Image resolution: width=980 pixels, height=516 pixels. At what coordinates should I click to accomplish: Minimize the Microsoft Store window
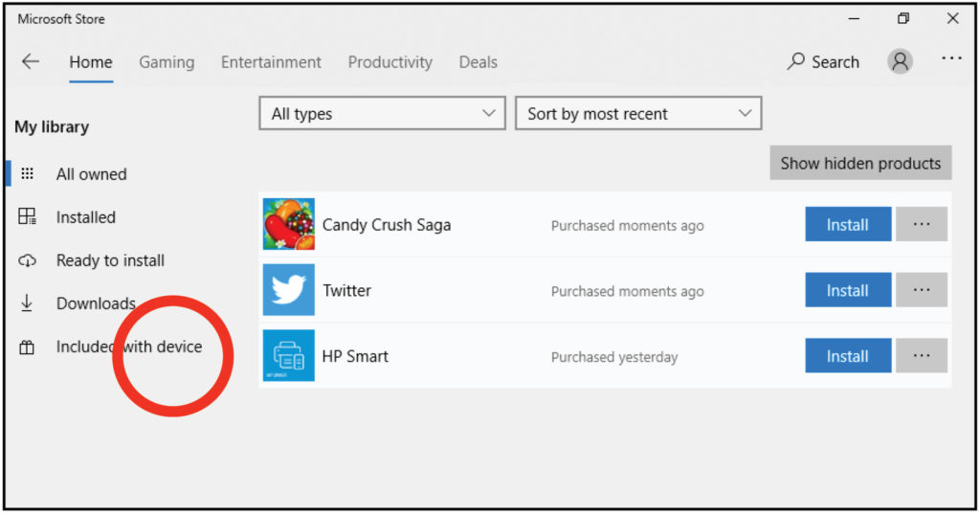click(854, 19)
